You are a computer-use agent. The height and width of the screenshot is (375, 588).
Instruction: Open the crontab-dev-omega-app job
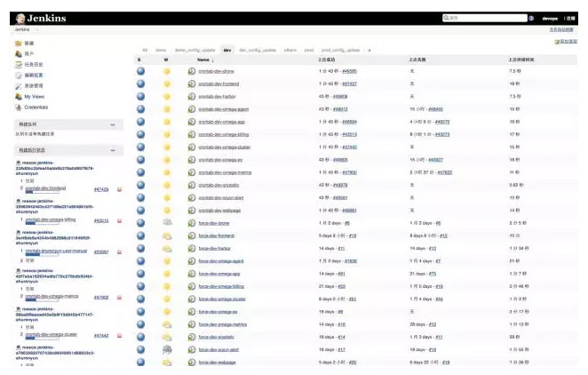(222, 123)
